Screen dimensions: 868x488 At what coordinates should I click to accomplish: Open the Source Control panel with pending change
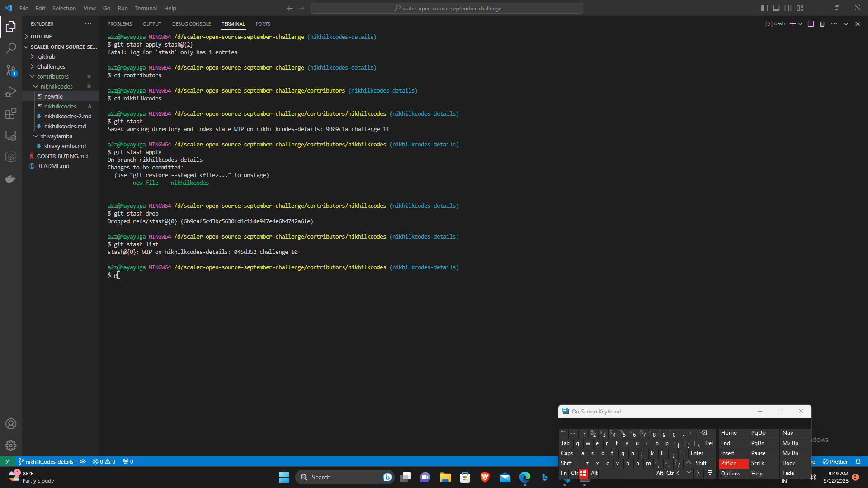[11, 70]
